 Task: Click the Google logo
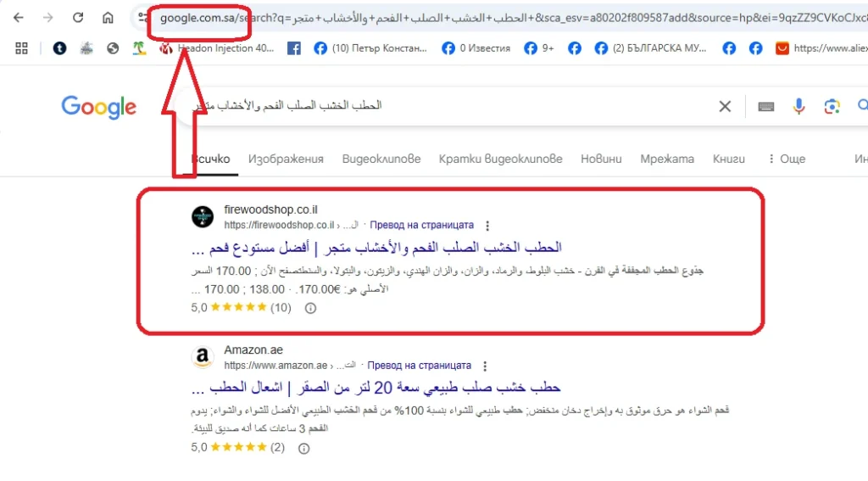pos(98,106)
